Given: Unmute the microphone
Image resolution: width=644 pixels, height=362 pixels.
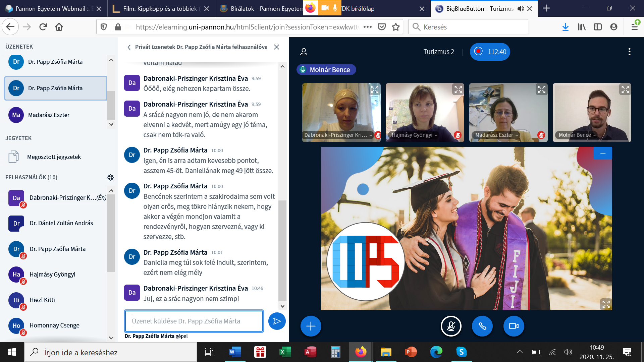Looking at the screenshot, I should [x=451, y=326].
